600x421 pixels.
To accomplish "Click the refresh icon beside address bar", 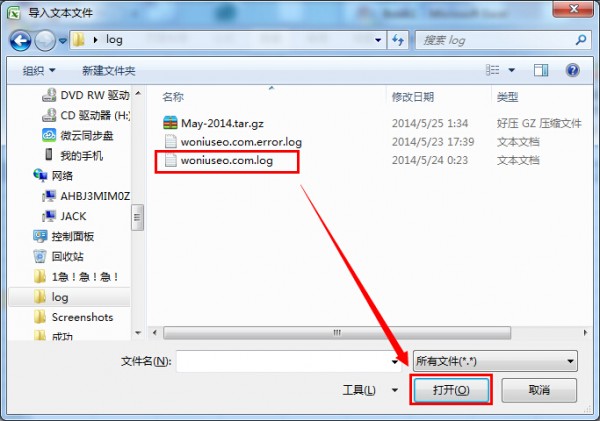I will pyautogui.click(x=398, y=40).
